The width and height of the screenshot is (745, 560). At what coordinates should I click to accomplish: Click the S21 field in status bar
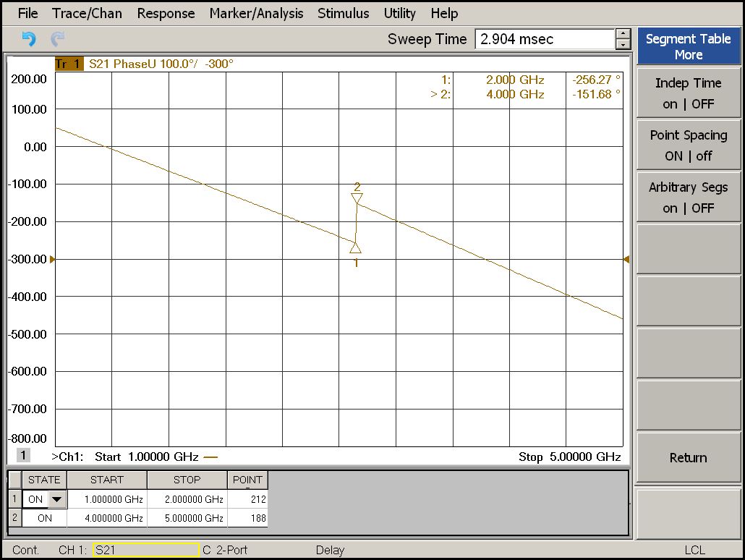pos(145,550)
